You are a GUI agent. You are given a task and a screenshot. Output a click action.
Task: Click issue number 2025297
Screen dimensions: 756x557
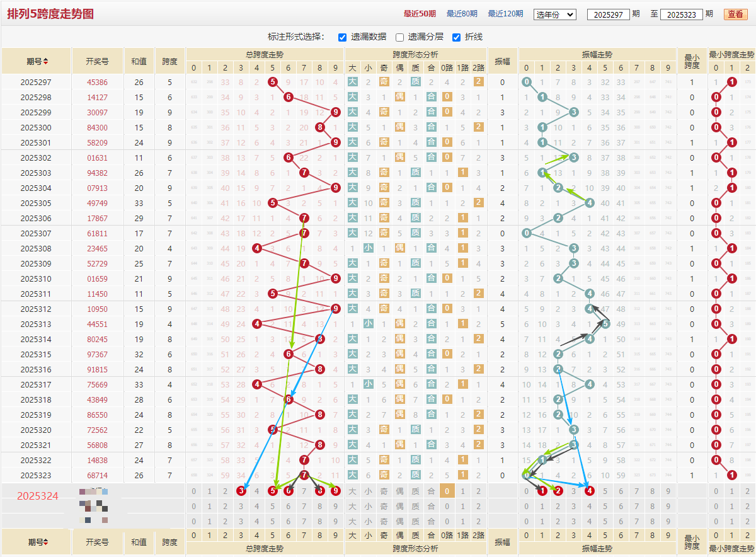point(36,82)
